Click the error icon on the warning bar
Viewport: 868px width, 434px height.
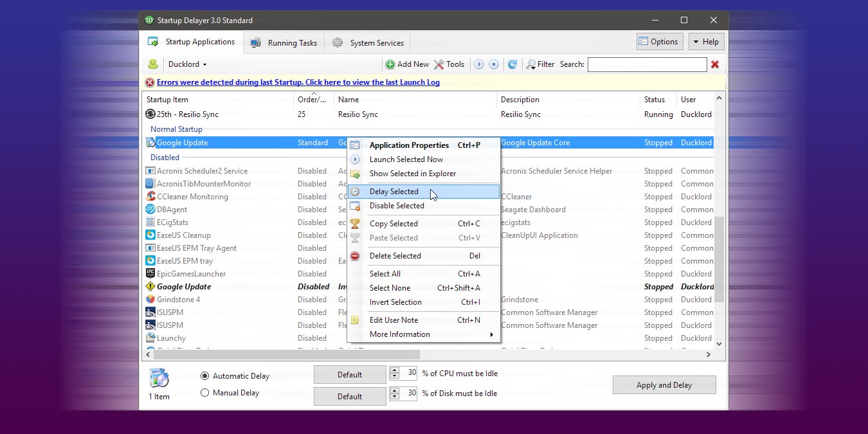click(149, 82)
